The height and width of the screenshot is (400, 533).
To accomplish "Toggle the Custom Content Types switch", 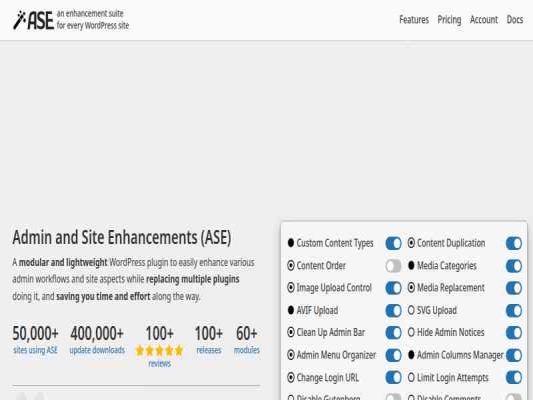I will 393,243.
